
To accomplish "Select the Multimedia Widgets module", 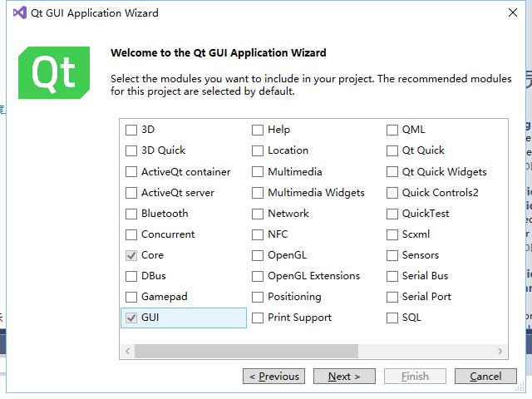I will point(258,193).
